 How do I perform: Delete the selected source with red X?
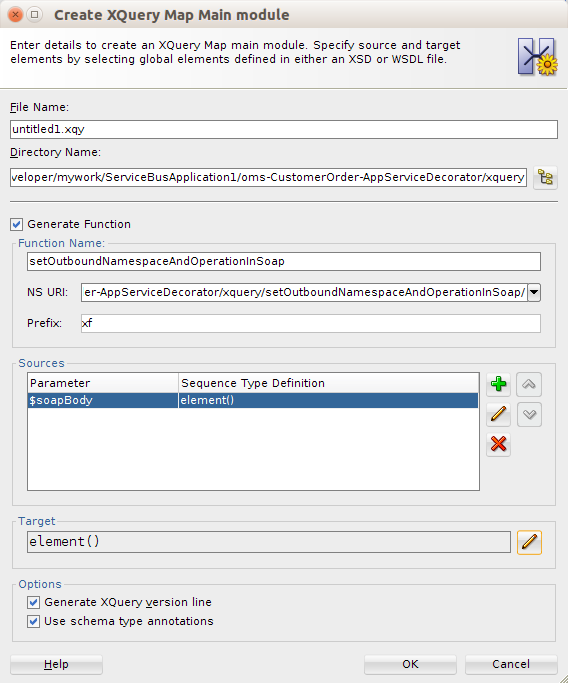498,444
